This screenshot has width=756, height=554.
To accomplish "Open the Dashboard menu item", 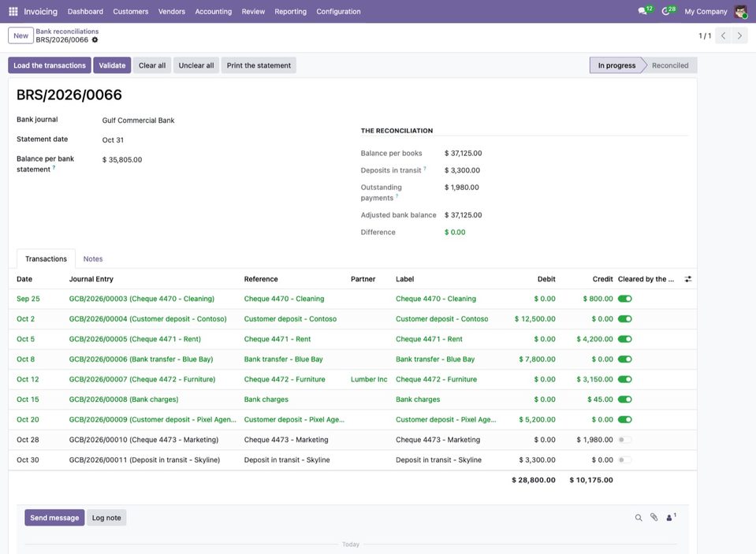I will point(85,12).
